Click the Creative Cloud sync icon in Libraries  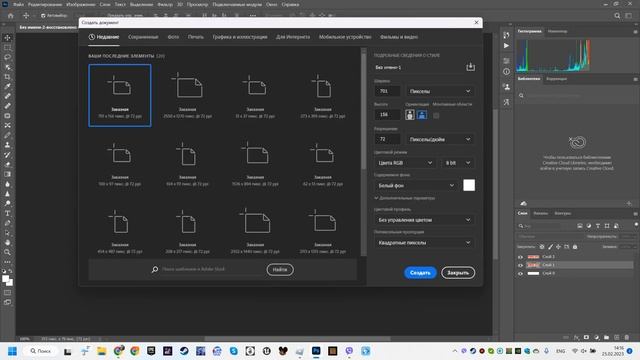click(524, 203)
